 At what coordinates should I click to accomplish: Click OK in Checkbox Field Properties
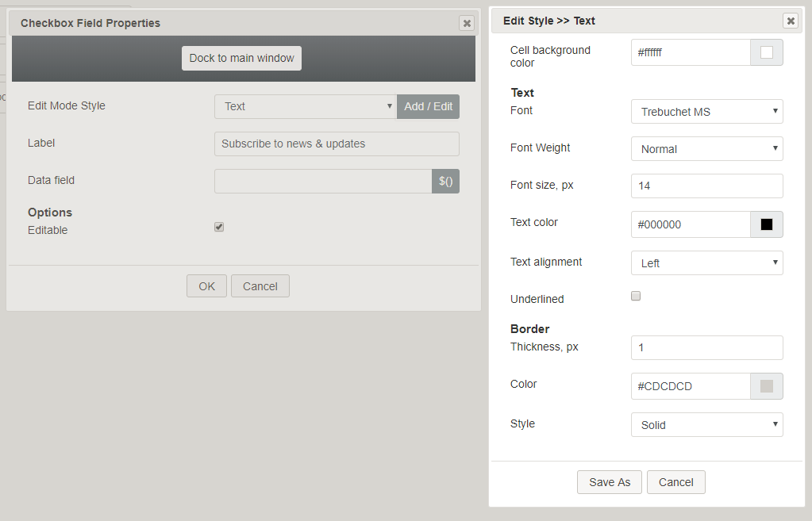click(206, 286)
